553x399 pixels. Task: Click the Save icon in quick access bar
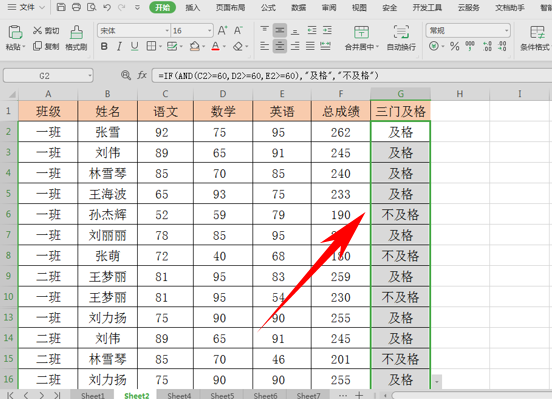61,7
